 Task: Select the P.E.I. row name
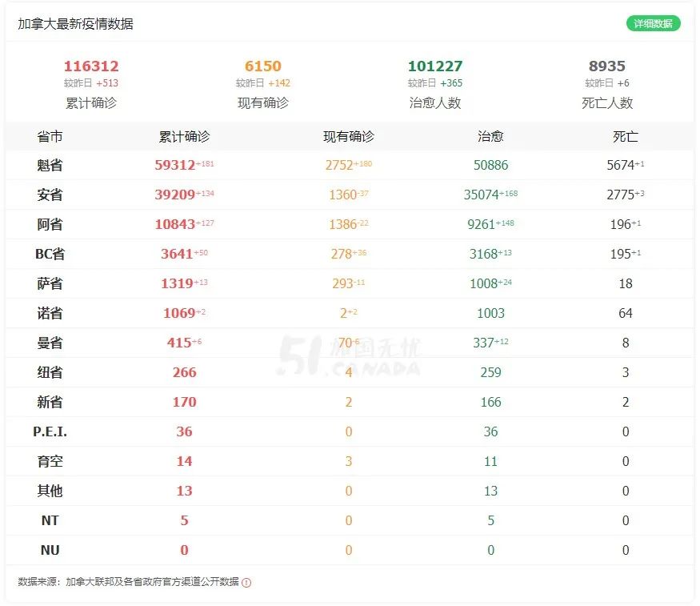(50, 431)
